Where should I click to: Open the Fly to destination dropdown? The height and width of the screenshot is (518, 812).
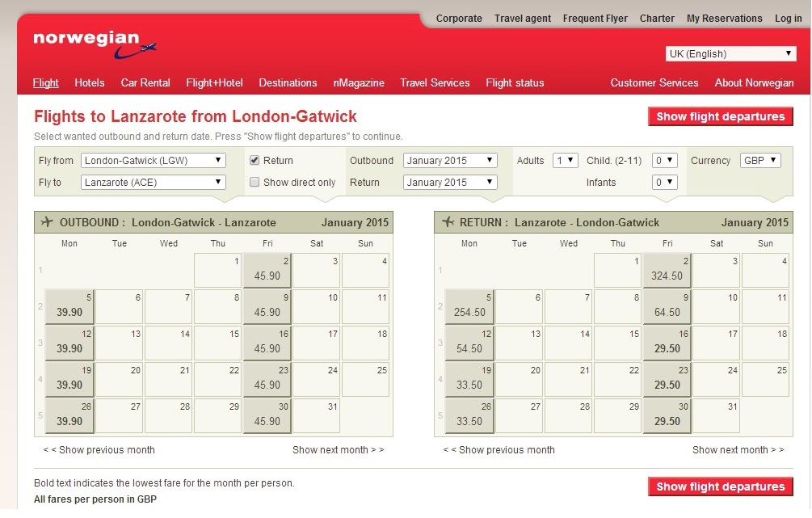154,183
